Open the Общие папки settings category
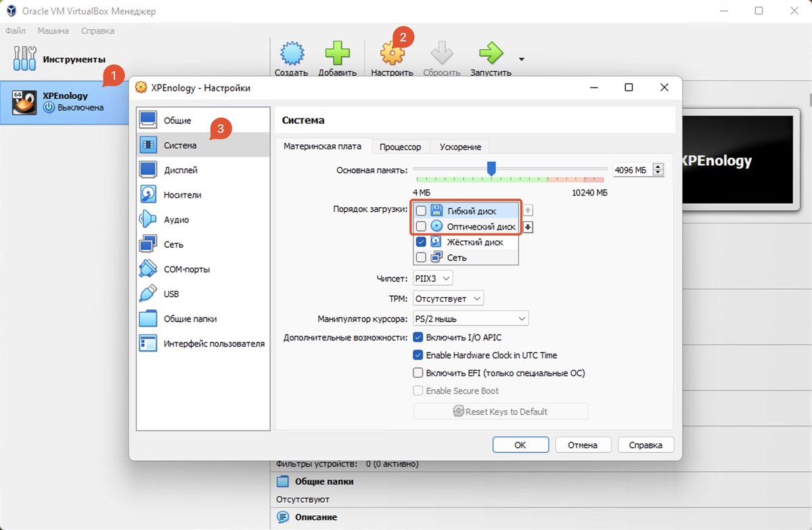This screenshot has width=812, height=530. coord(202,318)
